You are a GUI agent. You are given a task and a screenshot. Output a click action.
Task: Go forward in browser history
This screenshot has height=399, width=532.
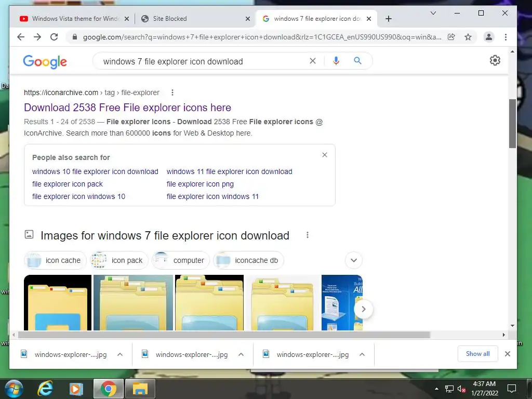(37, 37)
